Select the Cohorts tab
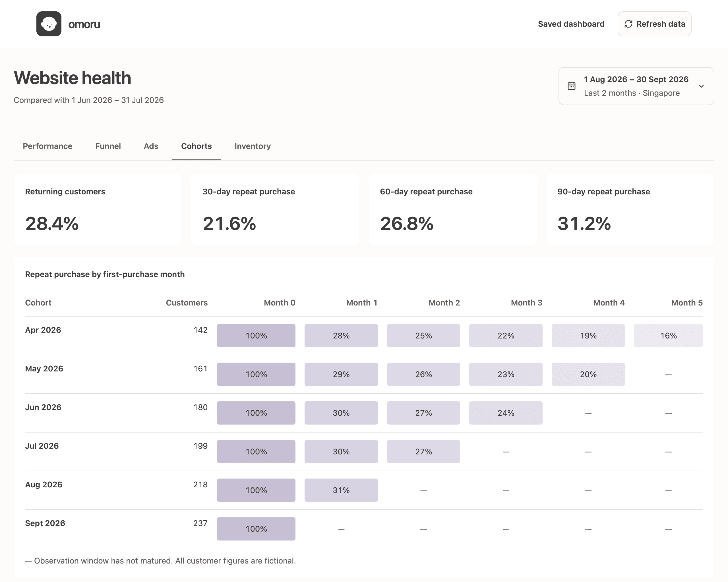This screenshot has width=728, height=582. coord(197,146)
